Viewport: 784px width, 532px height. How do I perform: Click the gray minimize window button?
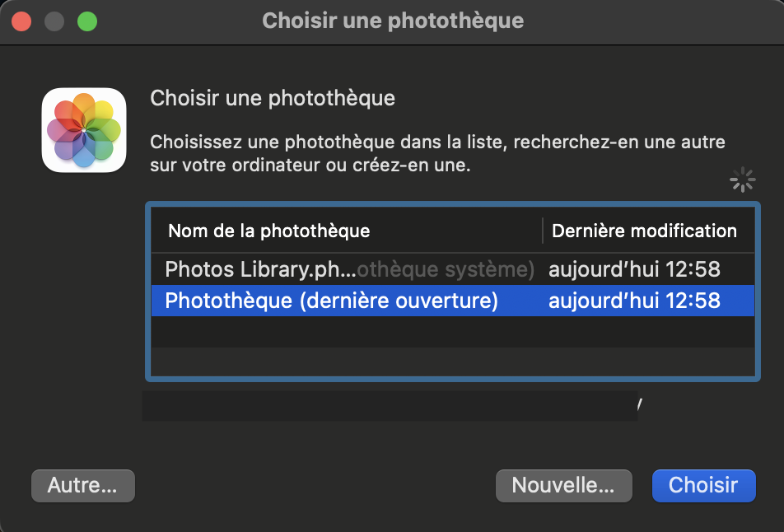coord(54,21)
